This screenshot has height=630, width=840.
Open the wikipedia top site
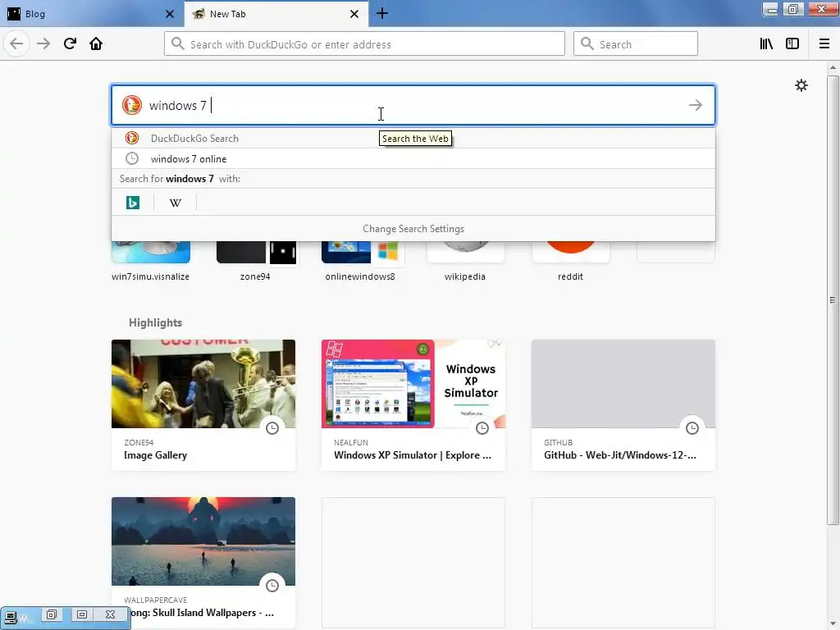click(x=465, y=260)
